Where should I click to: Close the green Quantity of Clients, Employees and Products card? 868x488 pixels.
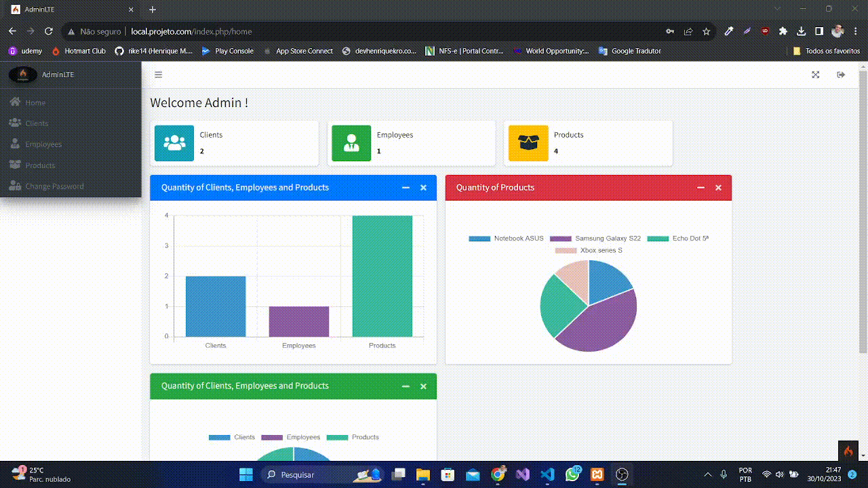click(x=423, y=386)
